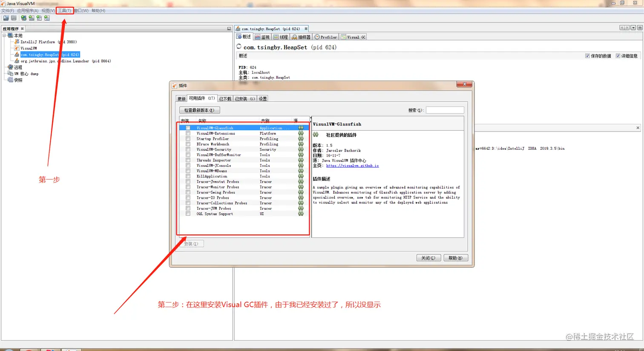Open the 文件(F) menu

click(8, 11)
